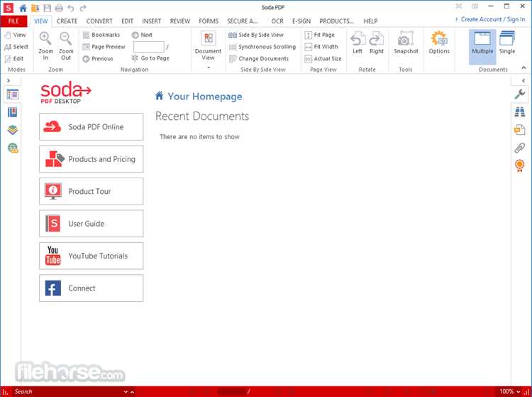Open page thumbnails panel in left sidebar
Image resolution: width=532 pixels, height=397 pixels.
click(13, 94)
